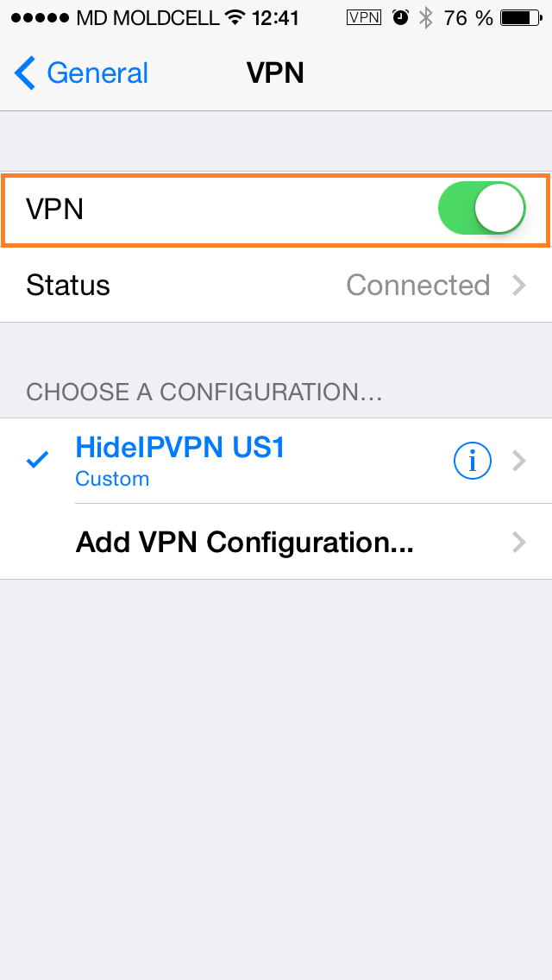Open the Status row chevron
Screen dimensions: 552x980
[519, 285]
